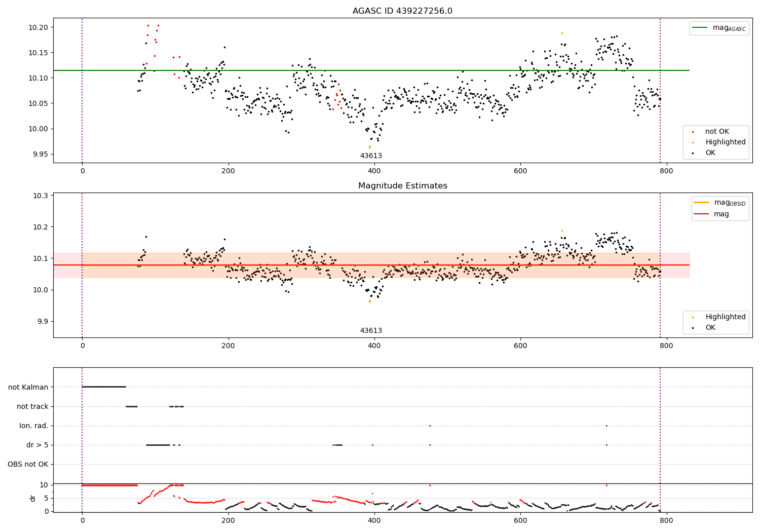The height and width of the screenshot is (532, 760).
Task: Click 'OK' legend label in top plot
Action: (x=710, y=153)
